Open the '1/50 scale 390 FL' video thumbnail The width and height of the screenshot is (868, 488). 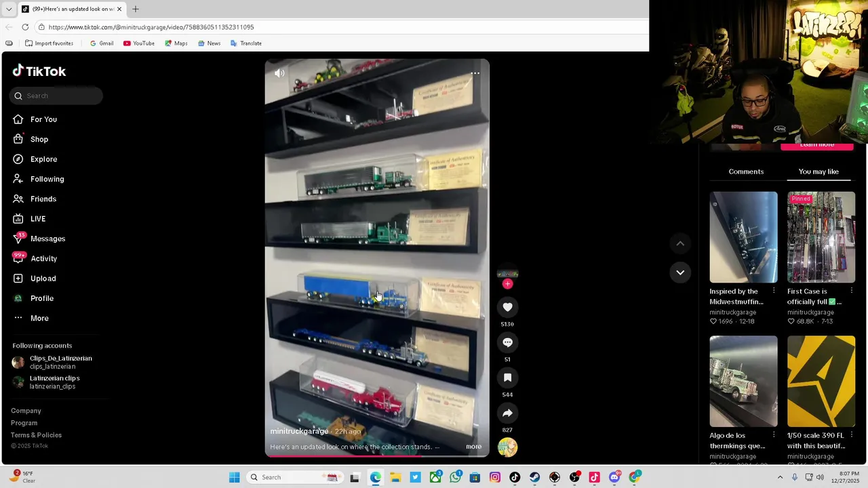point(821,382)
